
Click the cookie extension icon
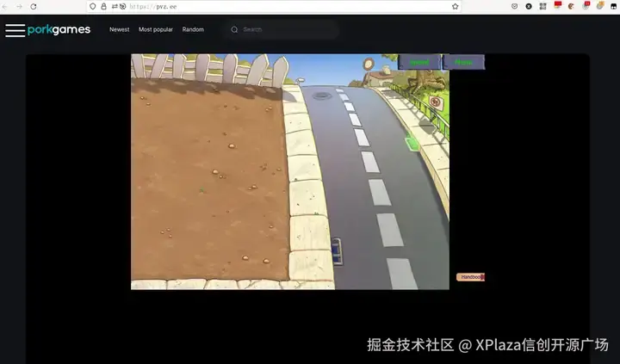(x=572, y=6)
